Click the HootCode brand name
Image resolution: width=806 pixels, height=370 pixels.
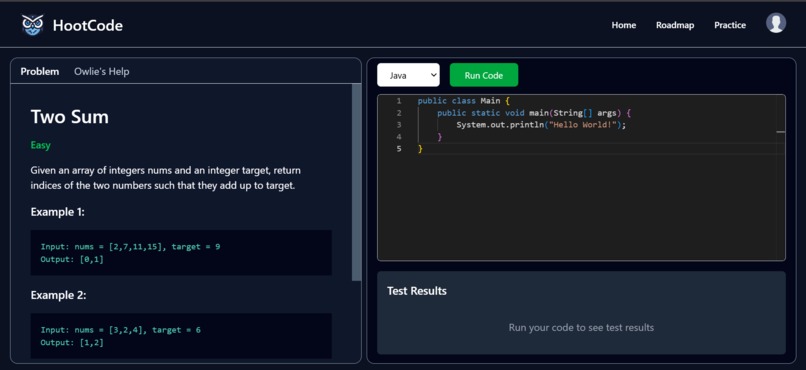coord(87,25)
